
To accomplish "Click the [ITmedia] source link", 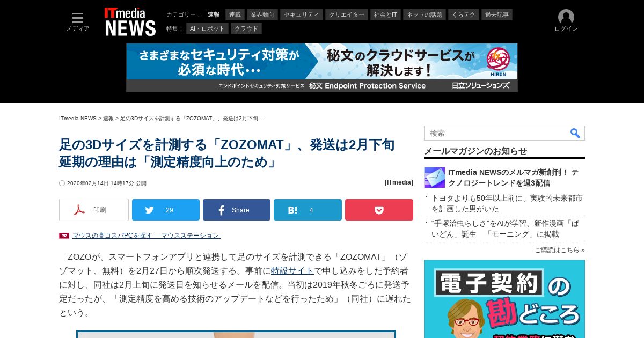I will pyautogui.click(x=399, y=182).
